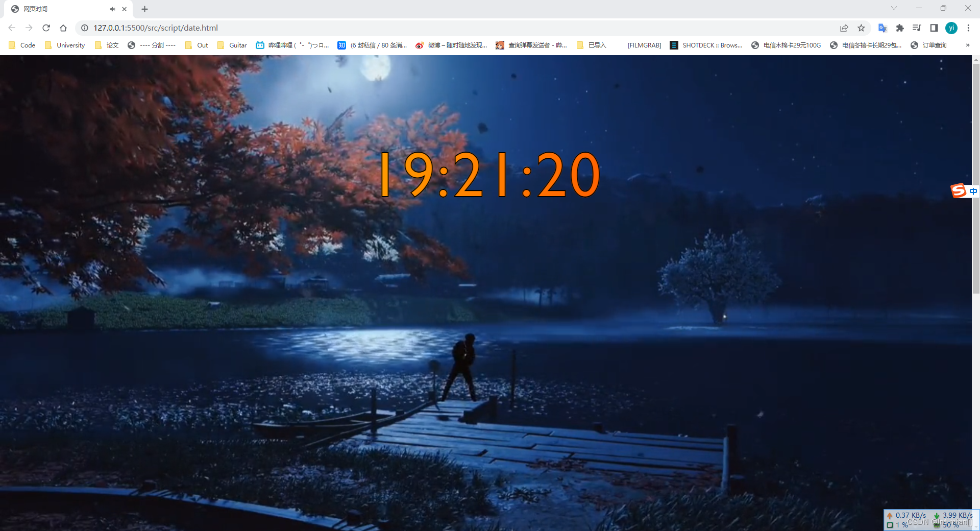Open Chrome's three-dot menu
Image resolution: width=980 pixels, height=531 pixels.
(x=968, y=28)
